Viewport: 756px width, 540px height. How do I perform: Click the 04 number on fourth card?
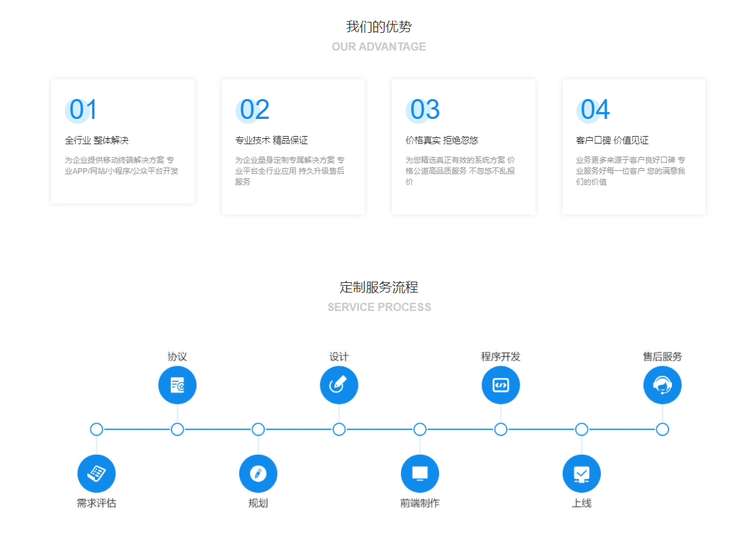[x=595, y=109]
